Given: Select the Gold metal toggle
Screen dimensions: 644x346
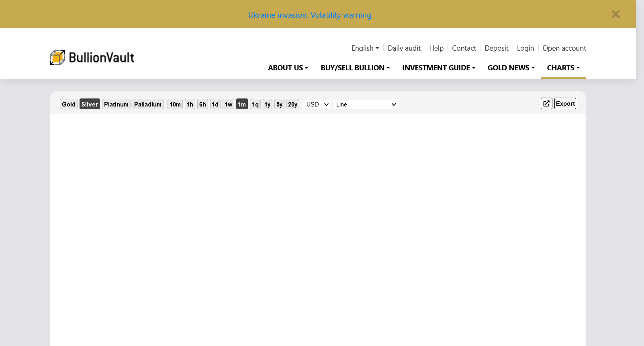Looking at the screenshot, I should pyautogui.click(x=69, y=104).
